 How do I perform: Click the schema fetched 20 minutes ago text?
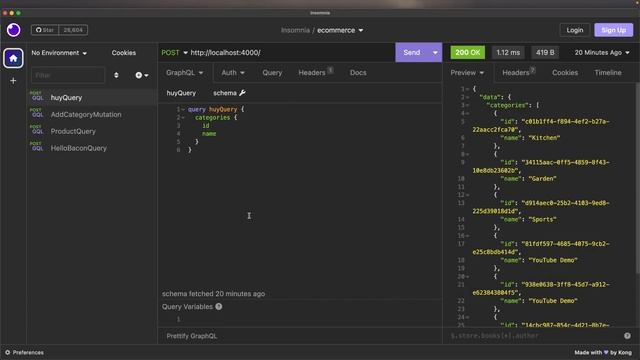click(213, 294)
